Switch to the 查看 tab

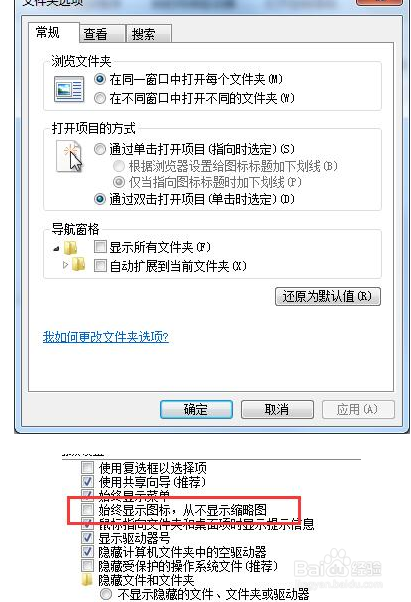point(96,34)
